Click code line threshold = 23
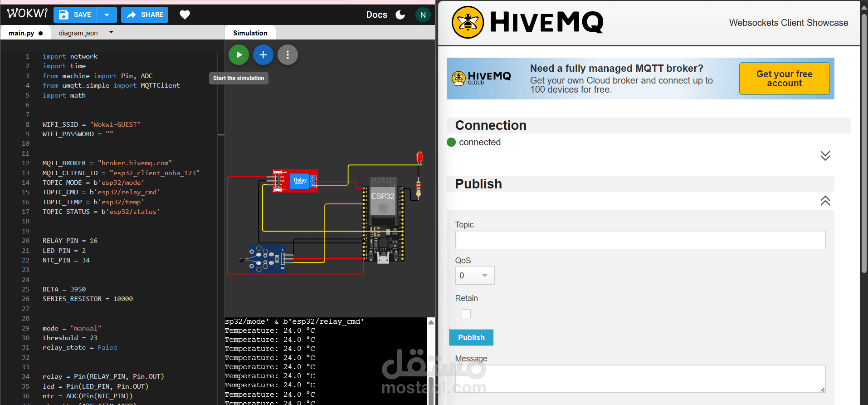868x405 pixels. point(70,338)
